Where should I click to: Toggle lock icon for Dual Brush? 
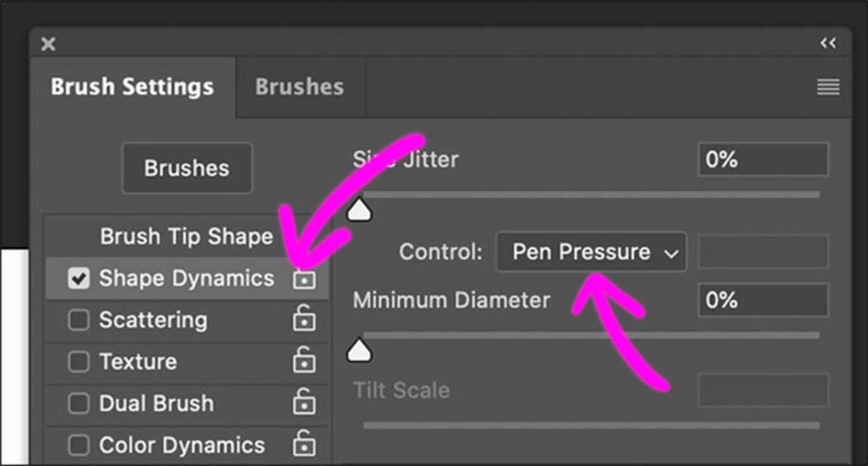[304, 402]
